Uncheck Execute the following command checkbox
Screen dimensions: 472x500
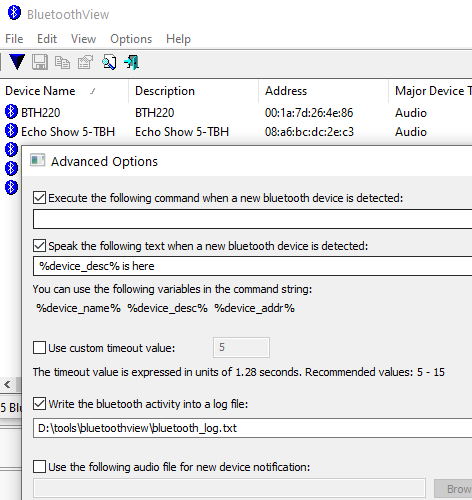39,198
